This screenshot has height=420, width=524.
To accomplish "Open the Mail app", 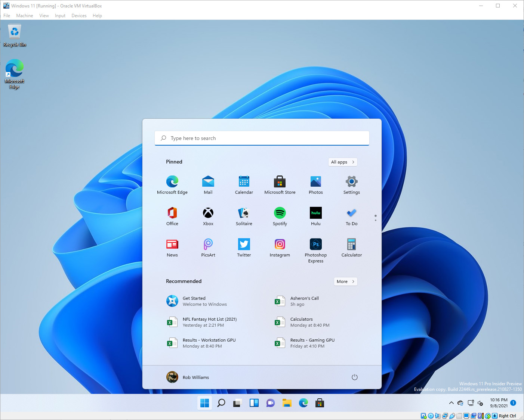I will tap(208, 185).
